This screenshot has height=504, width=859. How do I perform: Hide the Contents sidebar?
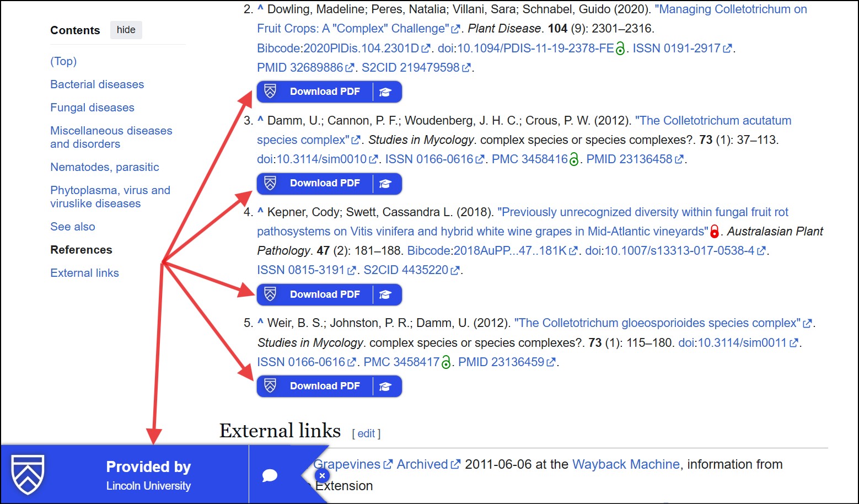(x=126, y=30)
